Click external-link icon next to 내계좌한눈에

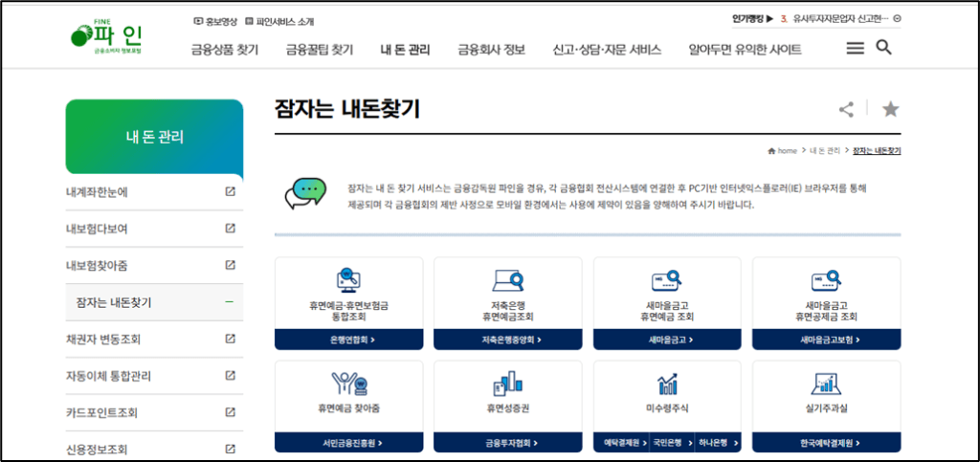[x=230, y=191]
